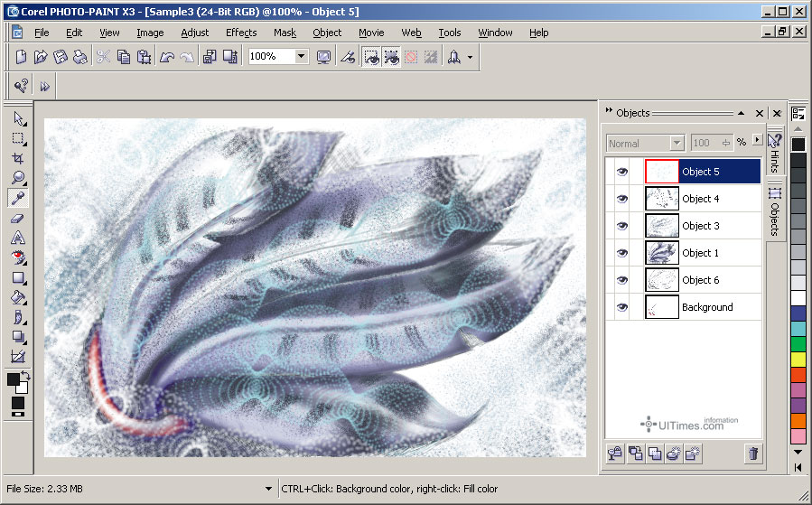
Task: Click the New document icon
Action: tap(21, 56)
